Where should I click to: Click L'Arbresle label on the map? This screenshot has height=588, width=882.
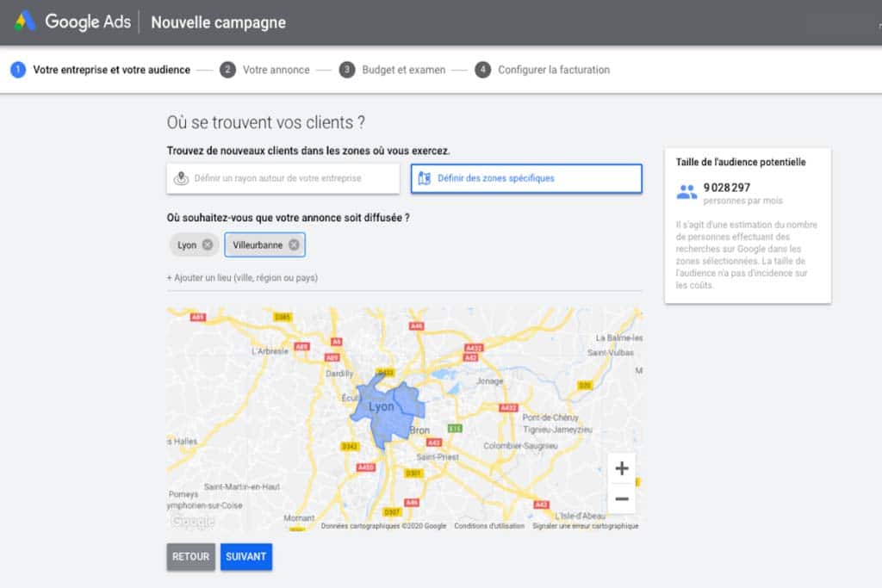(270, 350)
